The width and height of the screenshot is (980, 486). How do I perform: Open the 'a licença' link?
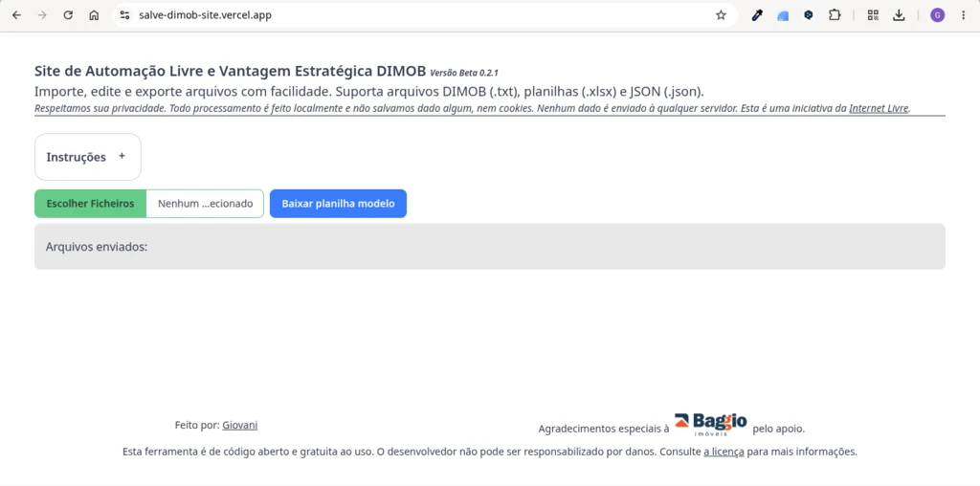(724, 451)
